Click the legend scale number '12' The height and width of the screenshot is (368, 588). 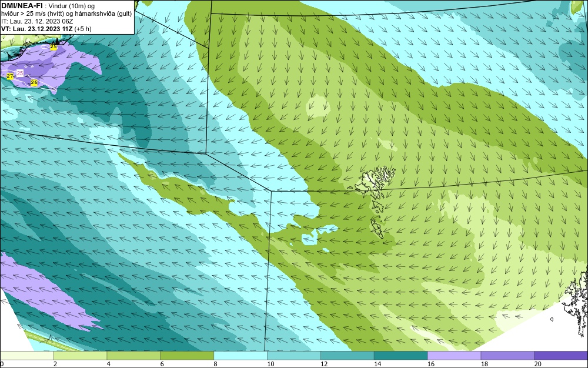point(324,364)
